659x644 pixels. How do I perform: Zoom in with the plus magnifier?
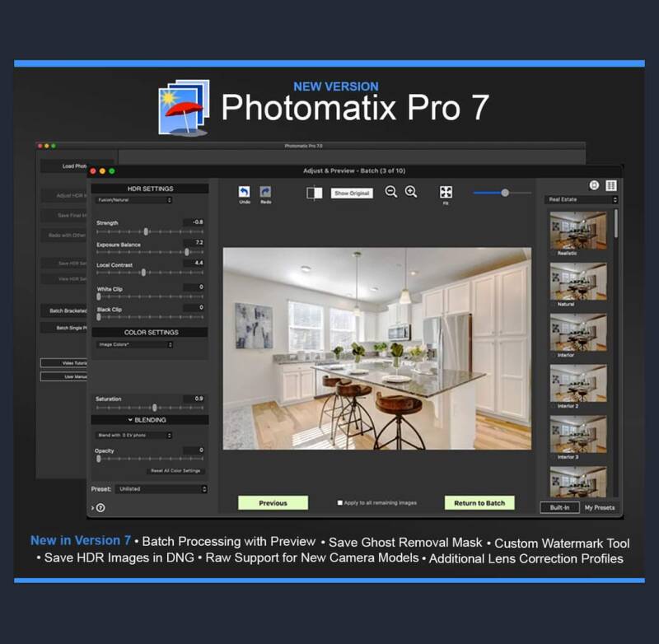click(x=411, y=192)
